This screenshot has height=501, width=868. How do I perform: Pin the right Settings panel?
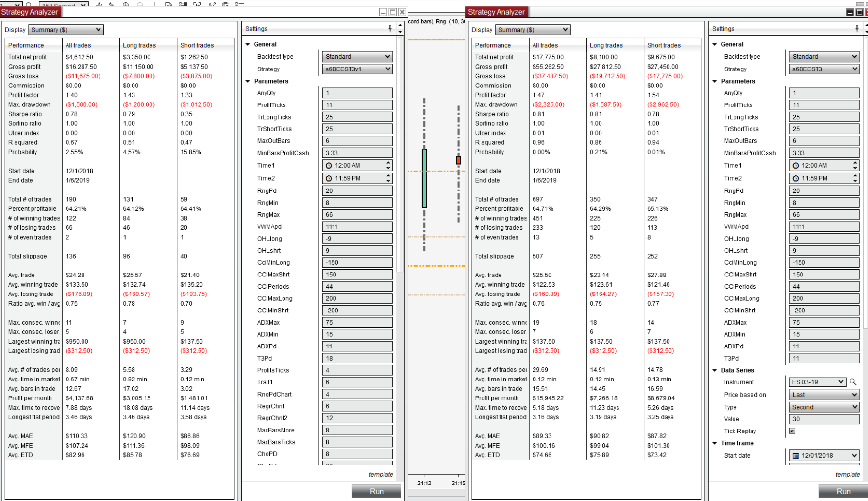pyautogui.click(x=857, y=29)
